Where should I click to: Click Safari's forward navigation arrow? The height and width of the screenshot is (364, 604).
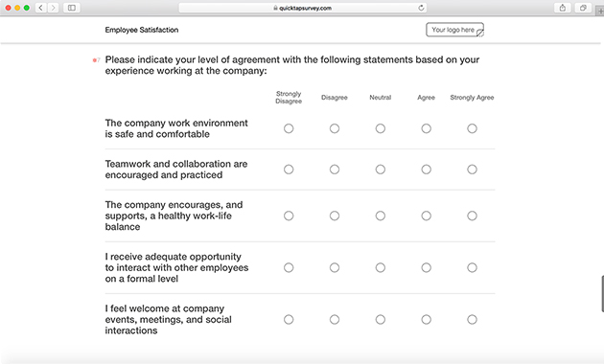click(x=53, y=8)
